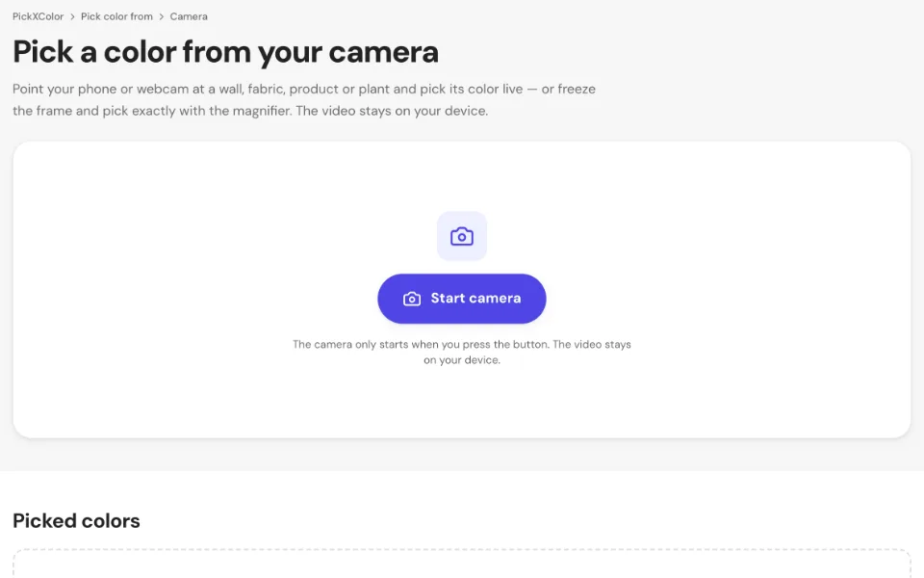This screenshot has width=924, height=578.
Task: Go to Pick color from breadcrumb
Action: point(116,16)
